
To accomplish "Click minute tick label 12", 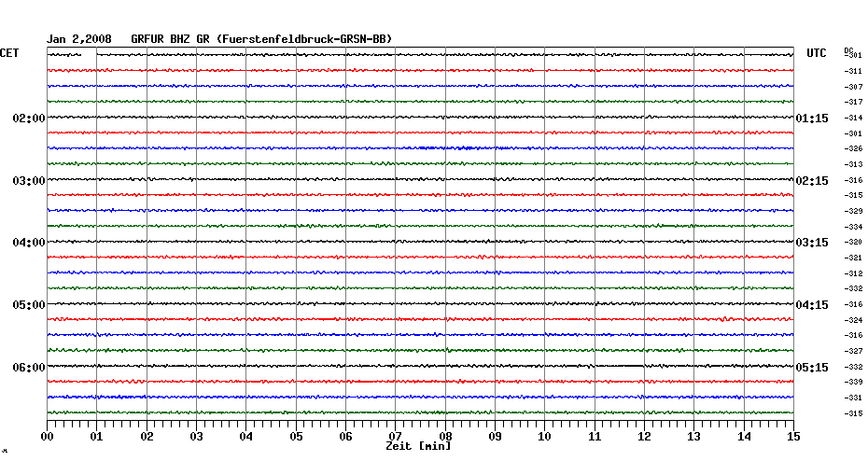I will [x=644, y=437].
